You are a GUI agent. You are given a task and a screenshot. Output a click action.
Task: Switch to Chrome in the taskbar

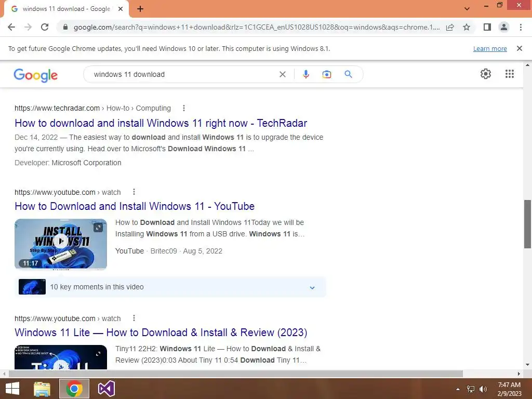[x=74, y=389]
